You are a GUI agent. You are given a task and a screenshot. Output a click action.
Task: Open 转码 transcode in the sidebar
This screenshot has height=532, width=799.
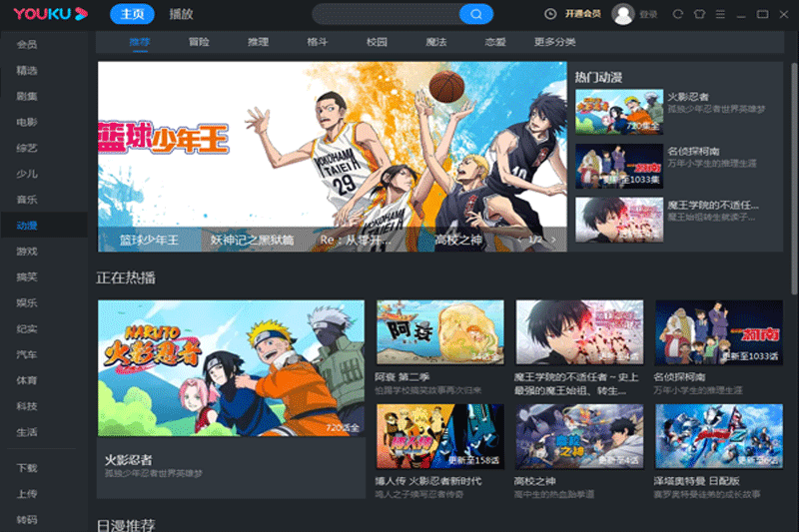point(27,520)
